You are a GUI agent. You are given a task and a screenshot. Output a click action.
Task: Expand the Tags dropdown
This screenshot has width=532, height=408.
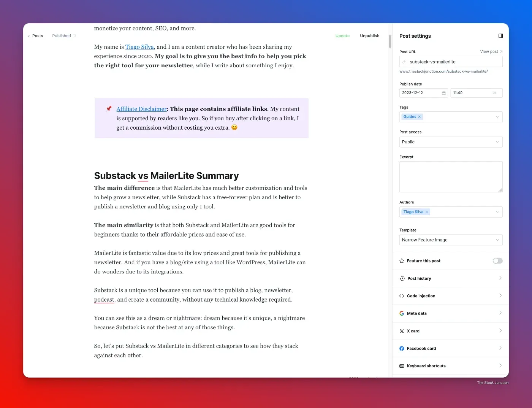click(497, 117)
